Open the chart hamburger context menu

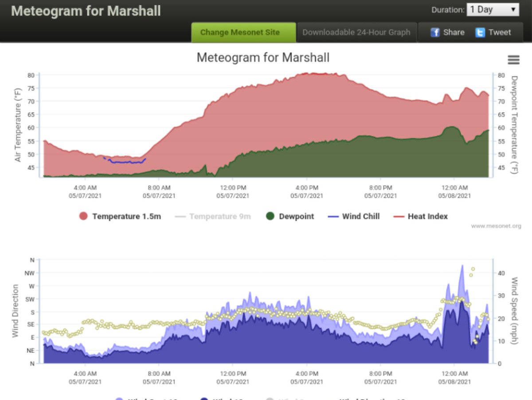(513, 59)
